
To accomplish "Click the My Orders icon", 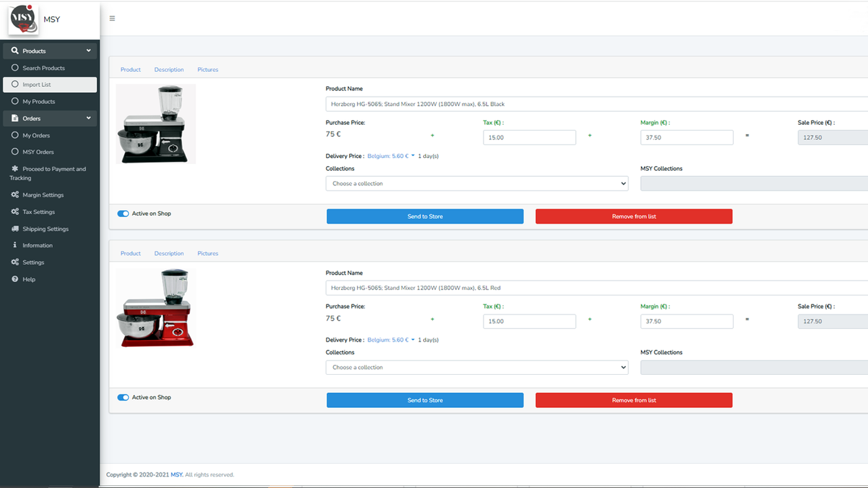I will point(15,135).
